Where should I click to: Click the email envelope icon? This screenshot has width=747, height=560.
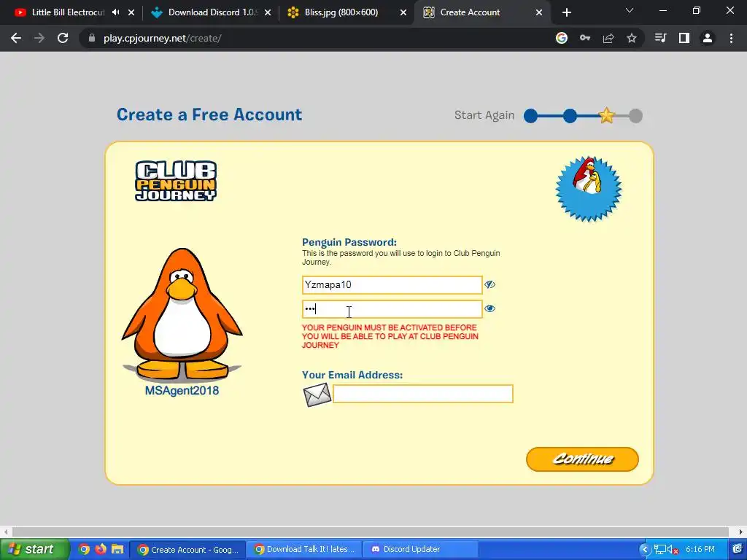click(317, 394)
